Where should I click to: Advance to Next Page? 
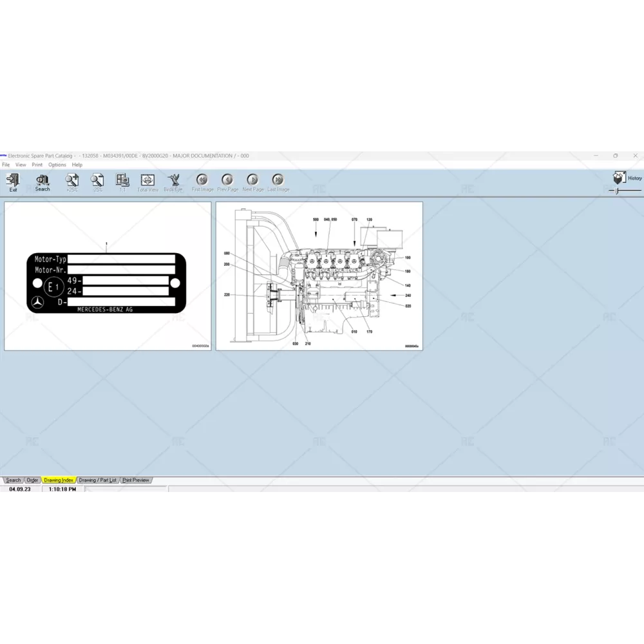point(252,180)
